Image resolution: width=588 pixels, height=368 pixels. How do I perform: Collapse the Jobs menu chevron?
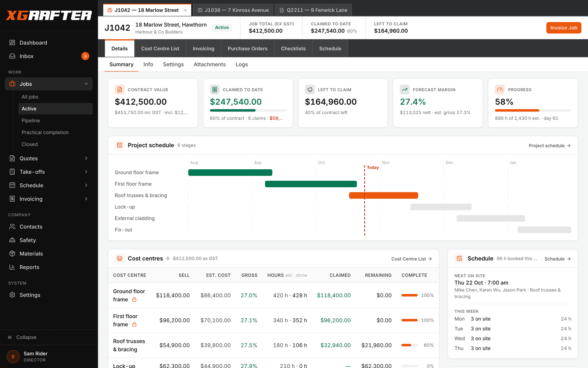[x=86, y=84]
